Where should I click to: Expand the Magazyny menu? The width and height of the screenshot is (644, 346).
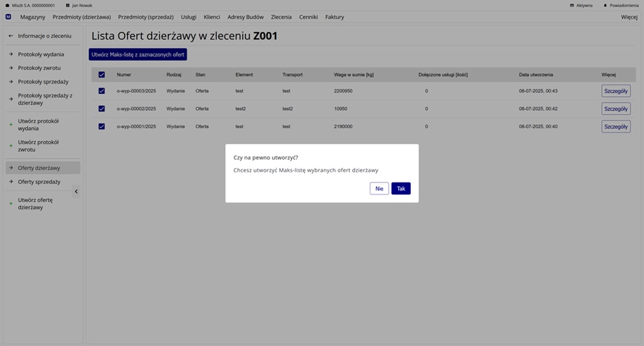(x=33, y=17)
